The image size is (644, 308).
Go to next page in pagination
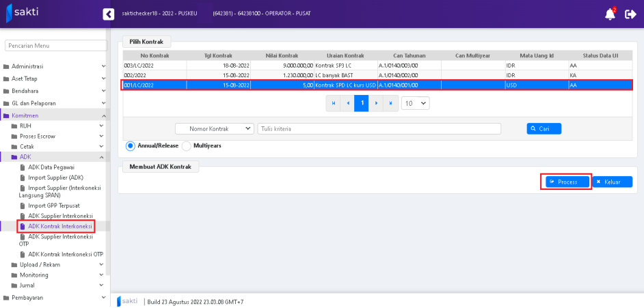click(x=376, y=103)
